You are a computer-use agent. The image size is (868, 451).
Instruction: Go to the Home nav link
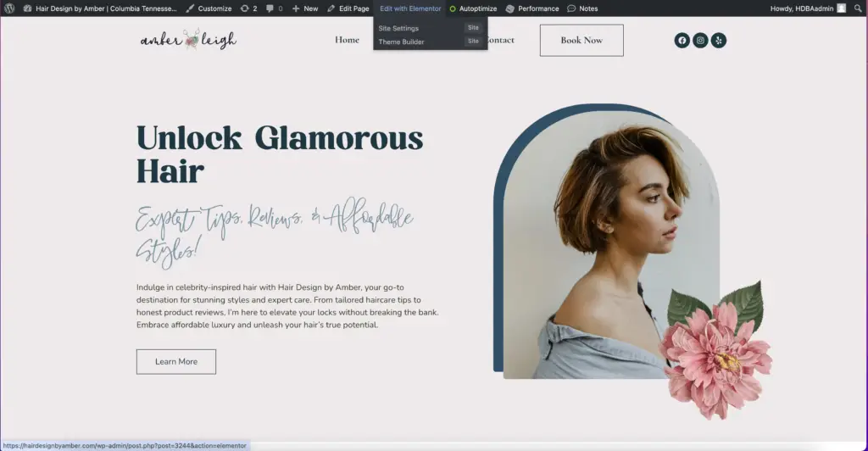coord(347,40)
